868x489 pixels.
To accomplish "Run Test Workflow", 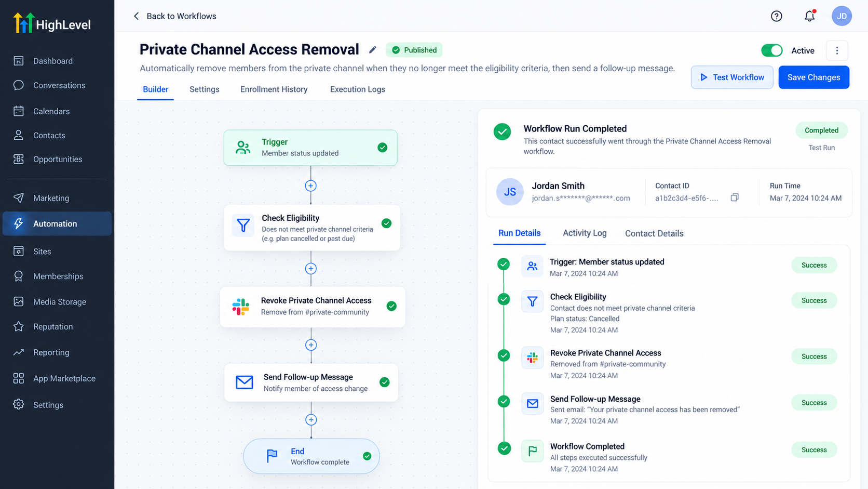I will click(732, 77).
